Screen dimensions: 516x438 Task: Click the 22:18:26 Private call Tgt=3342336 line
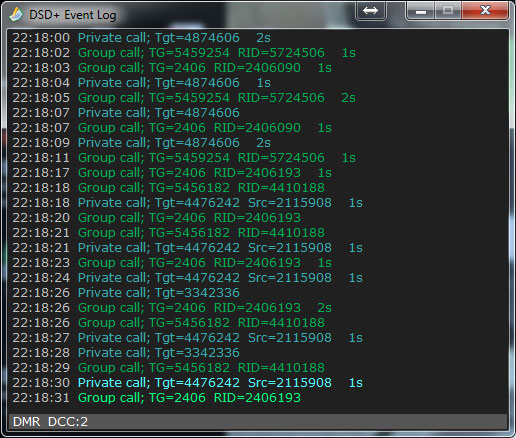126,293
